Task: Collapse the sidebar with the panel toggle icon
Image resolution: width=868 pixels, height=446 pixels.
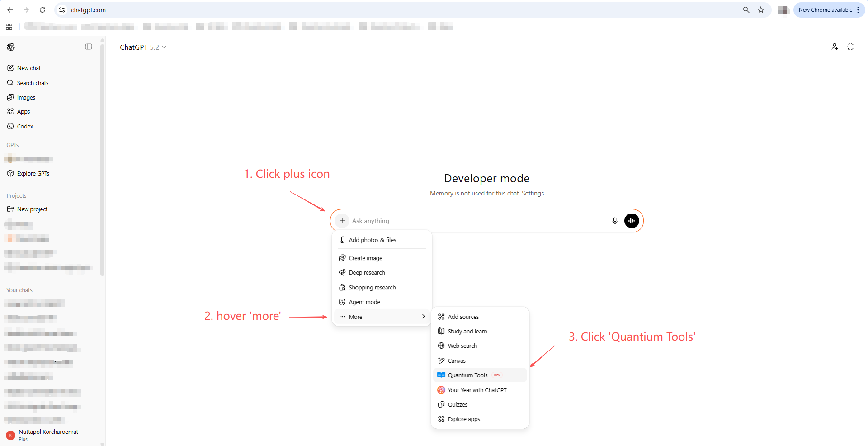Action: (89, 47)
